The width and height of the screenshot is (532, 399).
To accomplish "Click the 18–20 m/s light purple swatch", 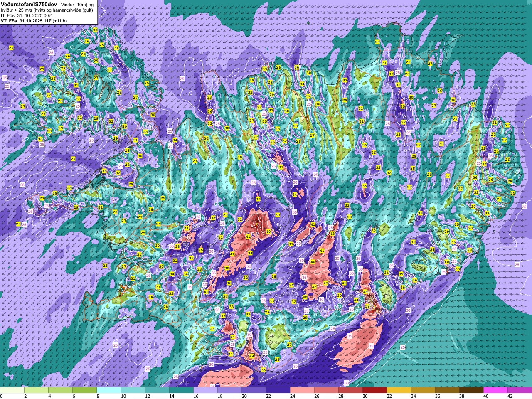I will 230,390.
